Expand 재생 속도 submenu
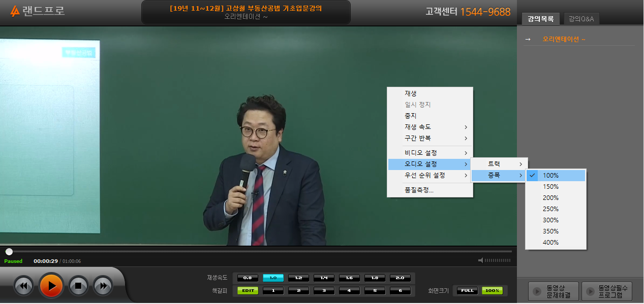644x304 pixels. 430,127
